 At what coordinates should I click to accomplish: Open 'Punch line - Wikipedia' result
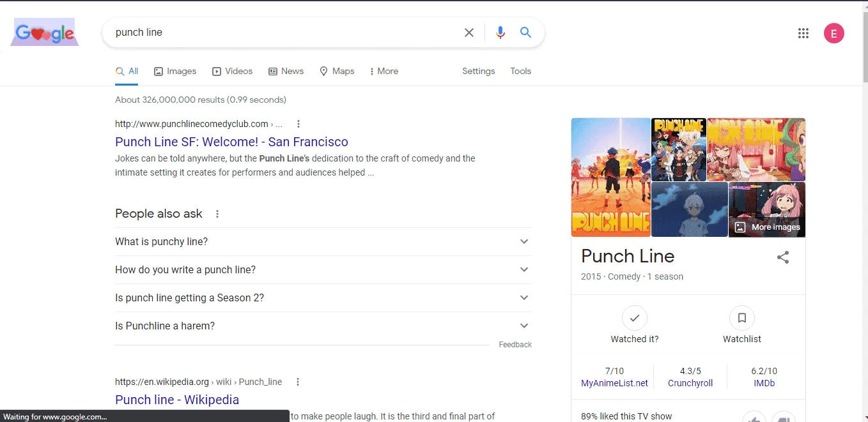point(177,400)
